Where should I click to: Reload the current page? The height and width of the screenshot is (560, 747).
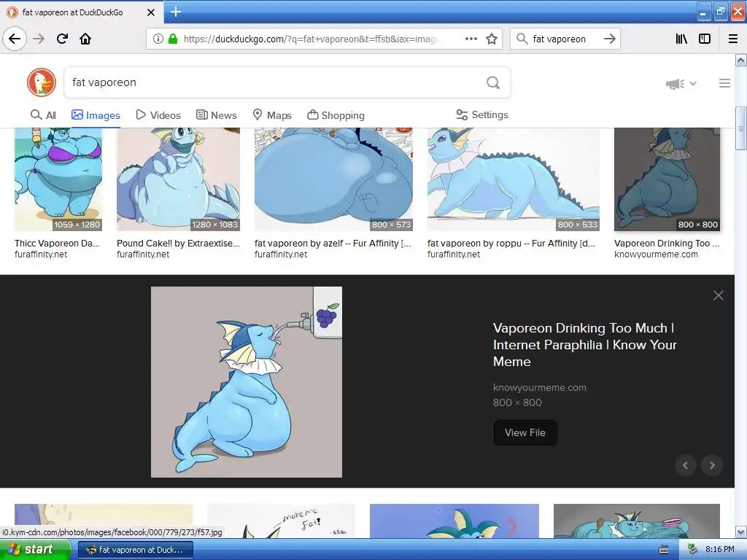click(62, 39)
